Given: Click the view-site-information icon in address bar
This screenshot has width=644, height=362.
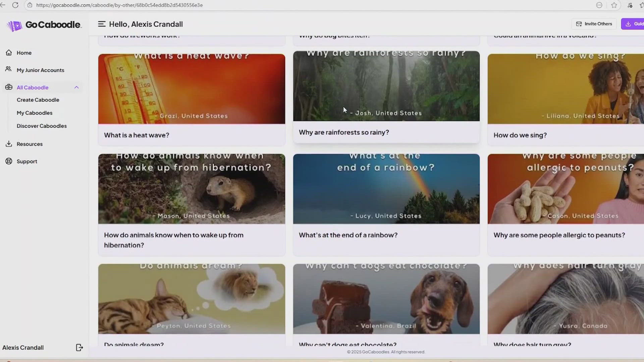Looking at the screenshot, I should [30, 5].
